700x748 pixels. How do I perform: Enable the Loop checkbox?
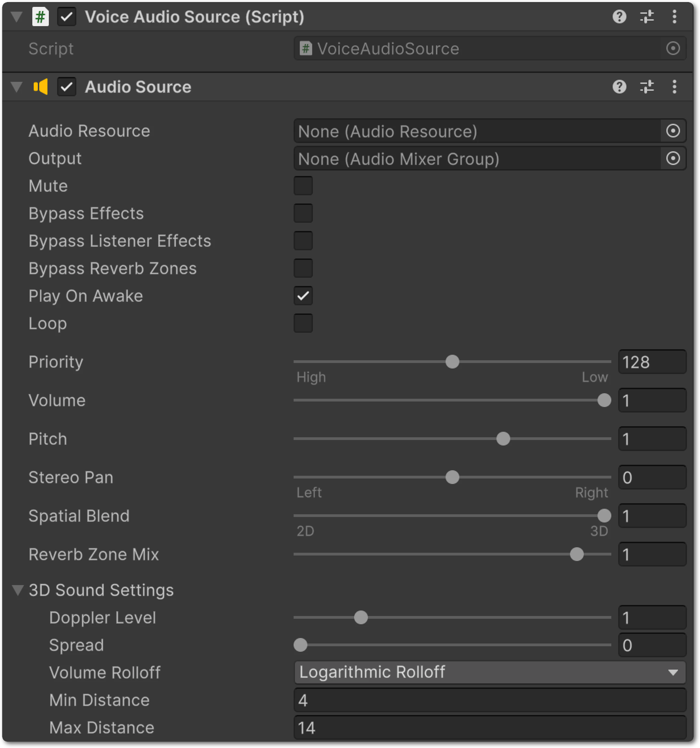tap(303, 323)
